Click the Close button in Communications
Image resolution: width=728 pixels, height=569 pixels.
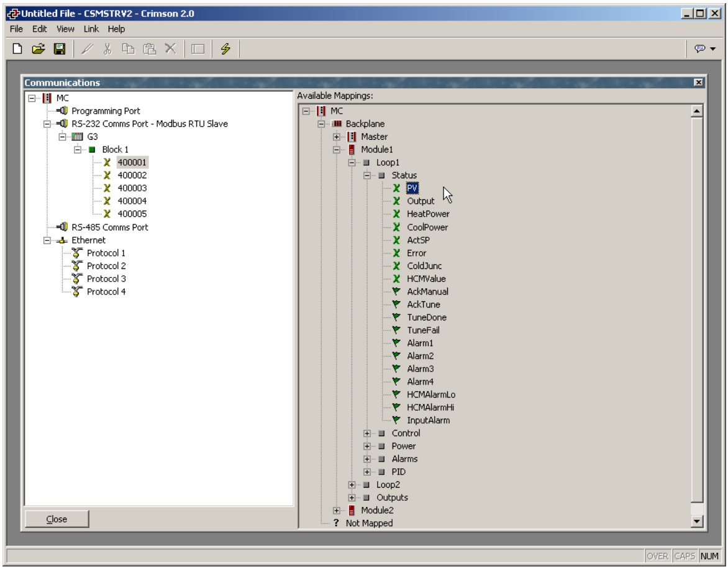coord(57,519)
